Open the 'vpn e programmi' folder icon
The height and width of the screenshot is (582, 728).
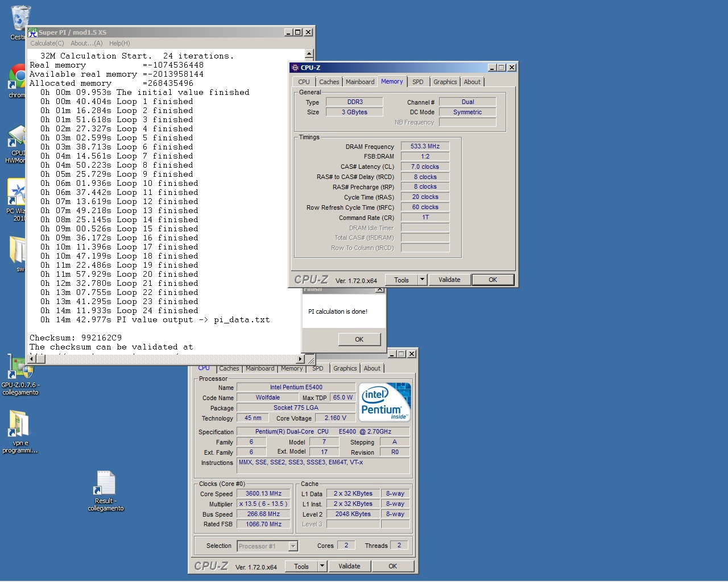(x=19, y=424)
